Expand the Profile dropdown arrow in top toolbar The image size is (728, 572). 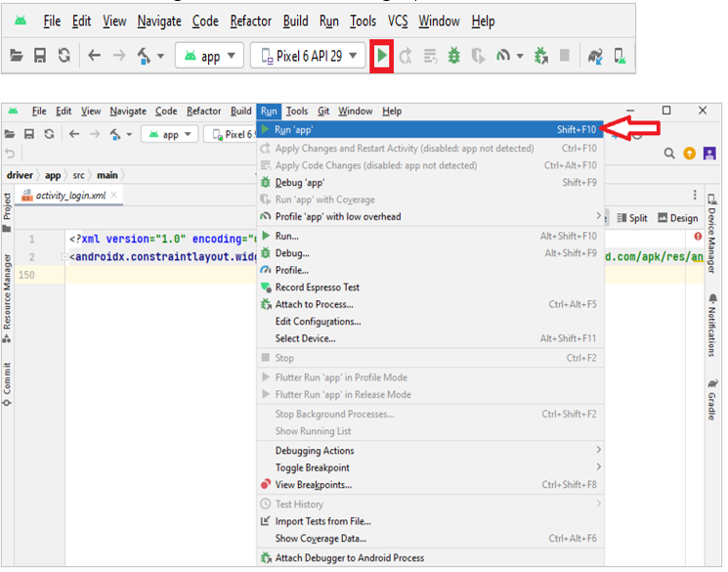[x=520, y=57]
